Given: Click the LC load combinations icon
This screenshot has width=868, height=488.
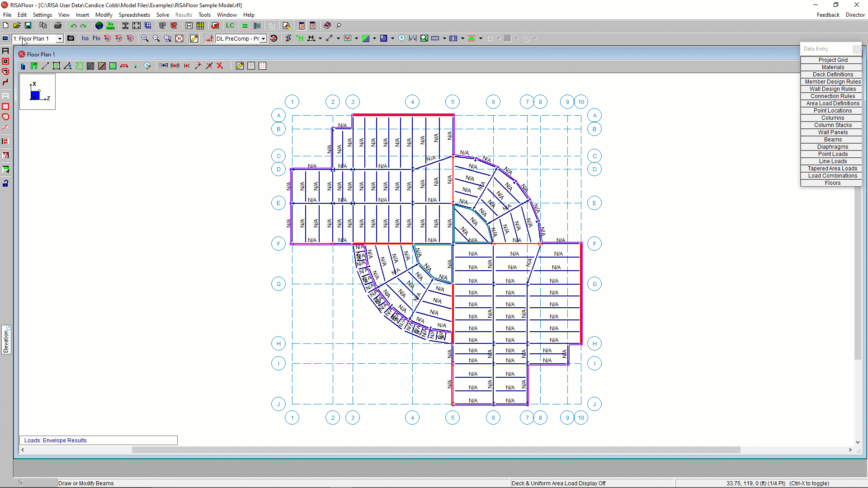Looking at the screenshot, I should coord(230,26).
